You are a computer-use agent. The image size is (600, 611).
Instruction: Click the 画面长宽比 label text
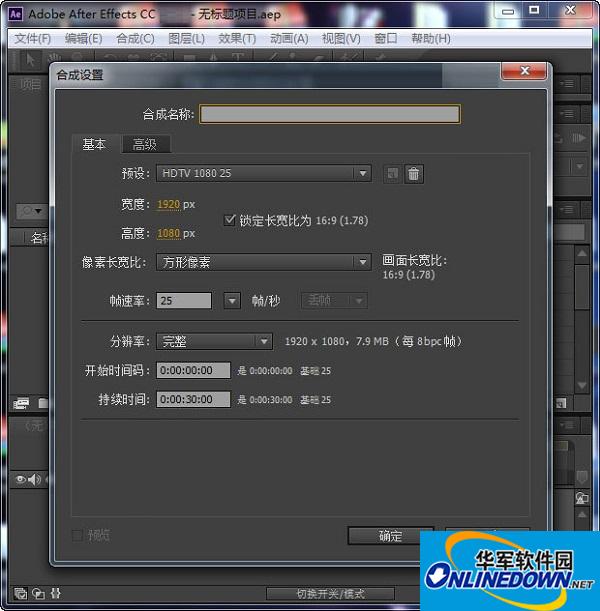[x=415, y=260]
